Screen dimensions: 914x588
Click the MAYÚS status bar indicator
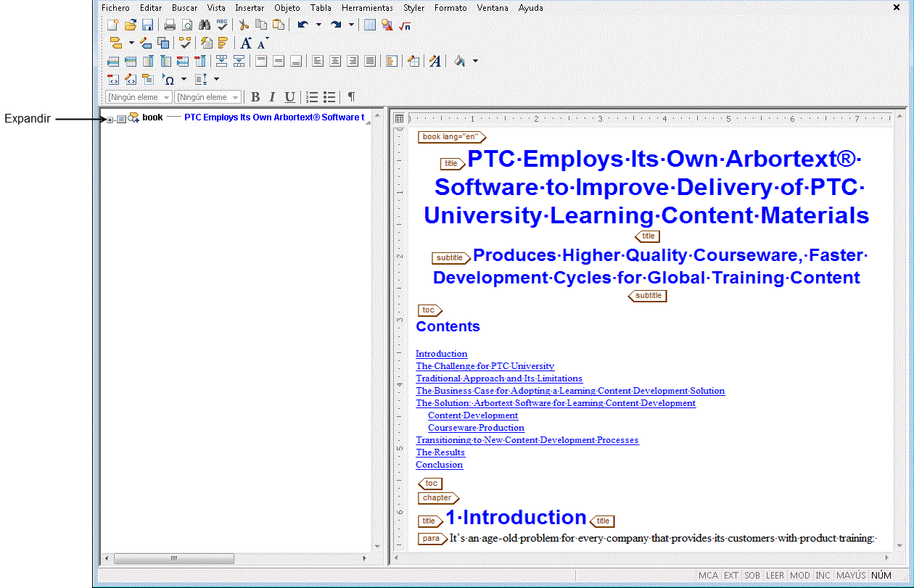point(851,575)
